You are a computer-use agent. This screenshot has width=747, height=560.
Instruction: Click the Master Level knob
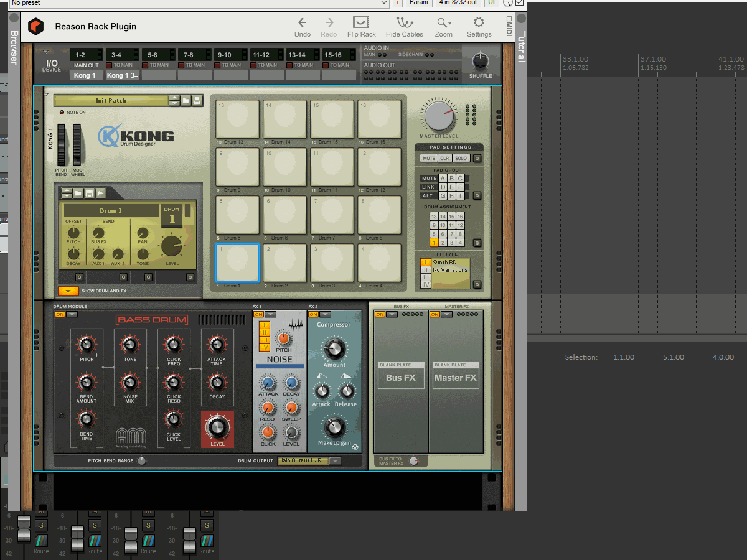[x=439, y=116]
